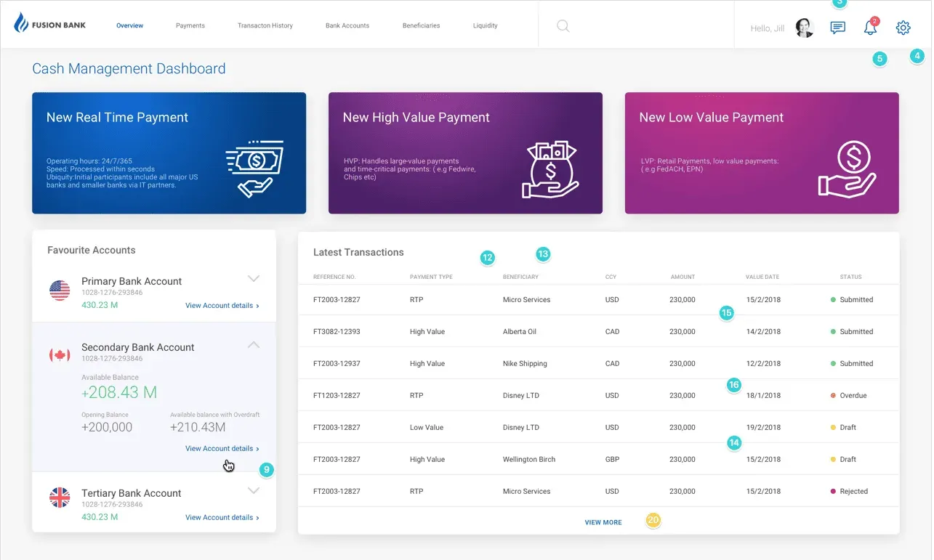View Account details for Secondary Bank Account

pyautogui.click(x=222, y=449)
